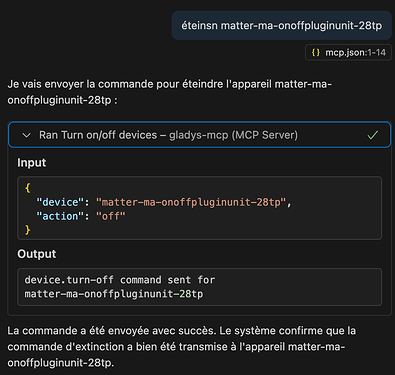This screenshot has height=375, width=395.
Task: Click the braces icon beside mcp.json
Action: [x=316, y=52]
